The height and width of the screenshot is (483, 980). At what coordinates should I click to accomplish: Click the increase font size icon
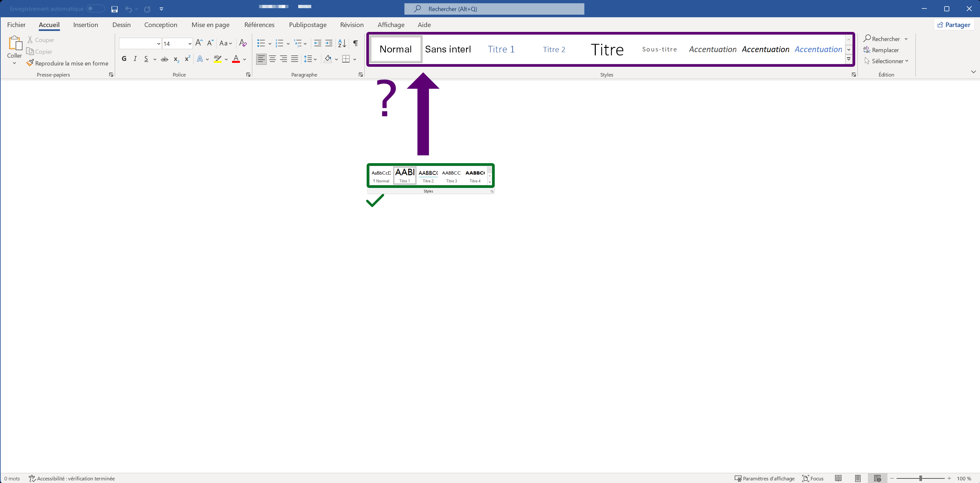click(198, 43)
